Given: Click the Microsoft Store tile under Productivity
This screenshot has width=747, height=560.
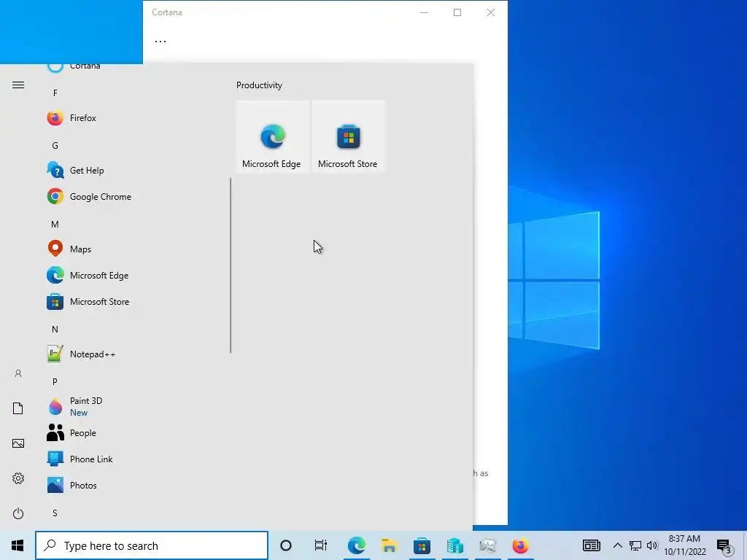Looking at the screenshot, I should (348, 136).
